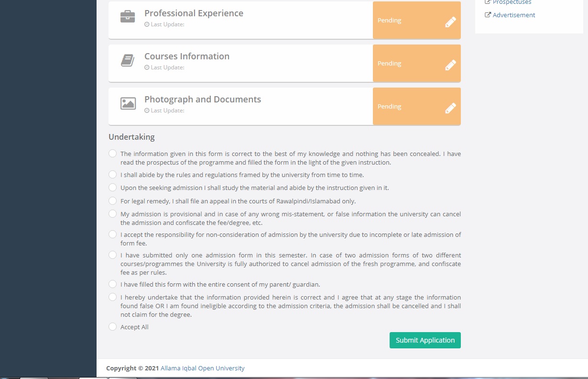Select the 'information given in this form is correct' option
The height and width of the screenshot is (379, 588).
coord(112,154)
